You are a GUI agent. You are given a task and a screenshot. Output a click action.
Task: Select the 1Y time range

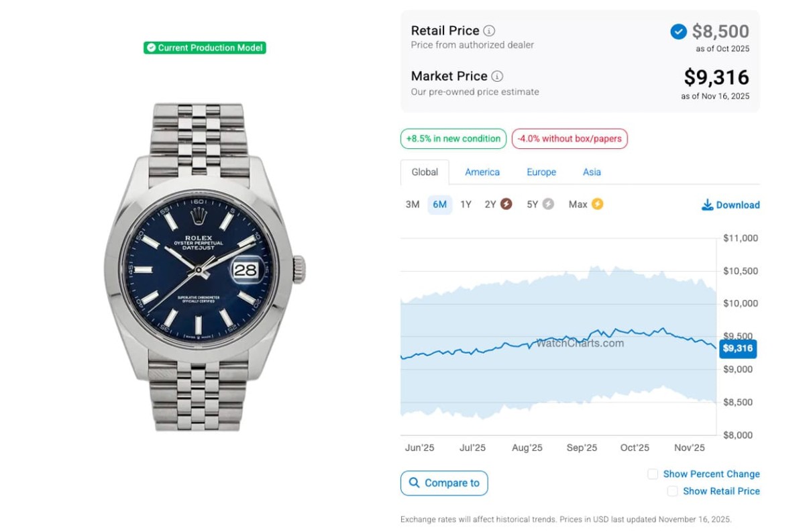(466, 205)
